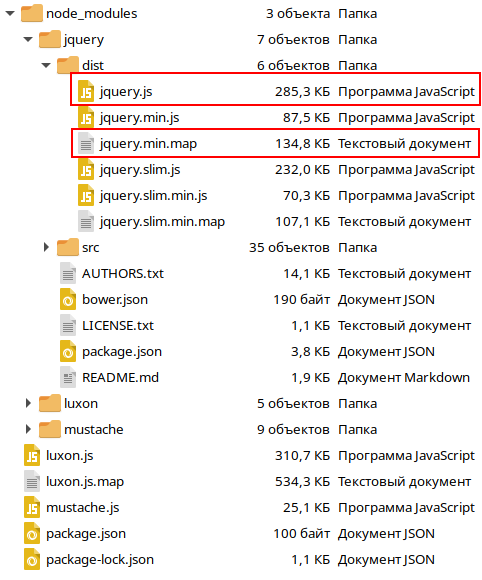The image size is (482, 580).
Task: Collapse the dist folder
Action: coord(46,66)
